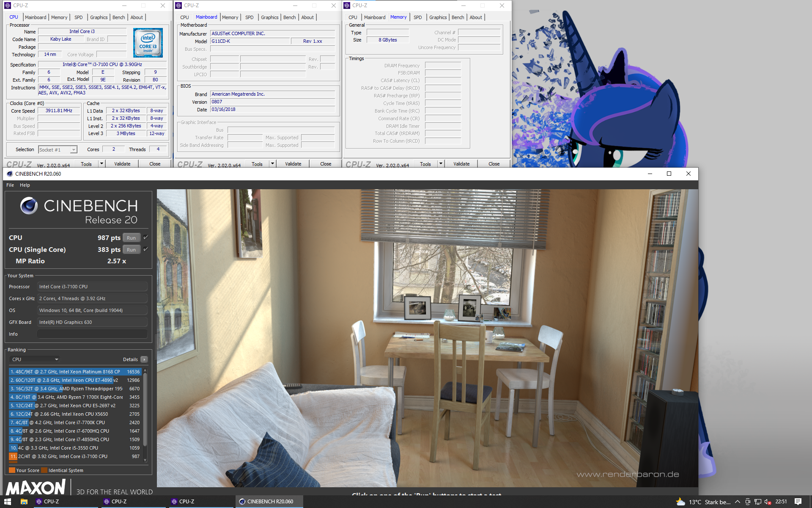Click Validate in Memory CPU-Z window

(461, 164)
